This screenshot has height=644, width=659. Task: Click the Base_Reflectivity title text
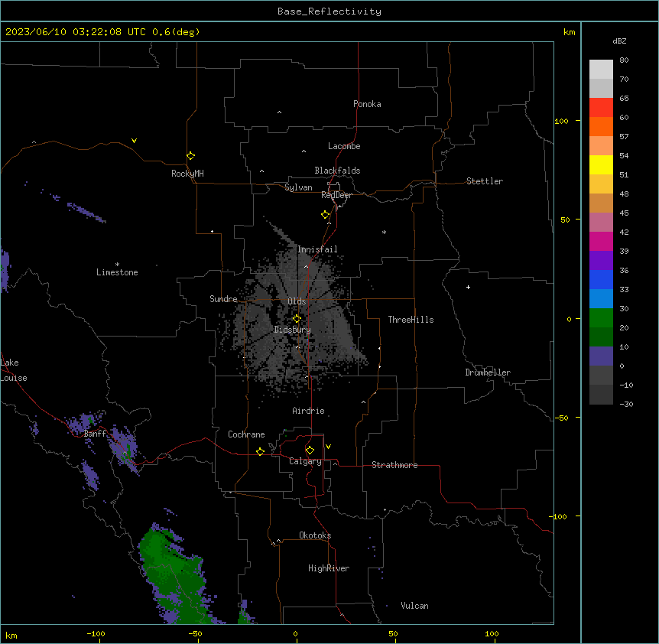(329, 11)
